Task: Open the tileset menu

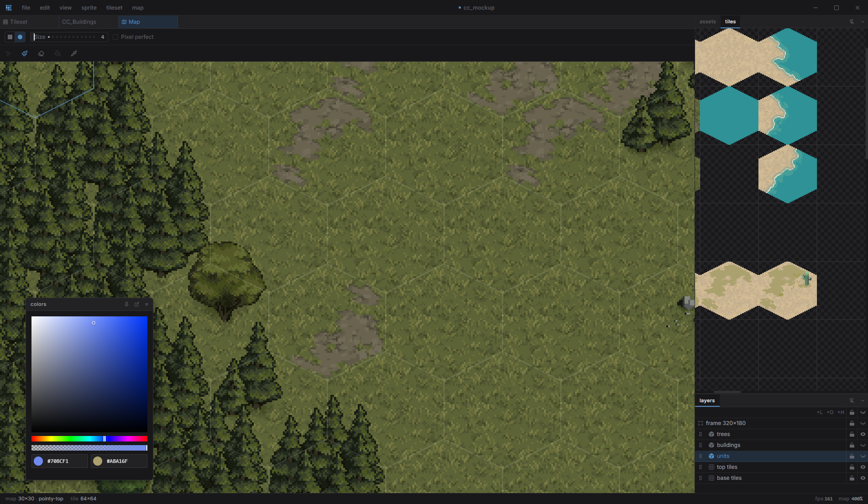Action: tap(114, 8)
